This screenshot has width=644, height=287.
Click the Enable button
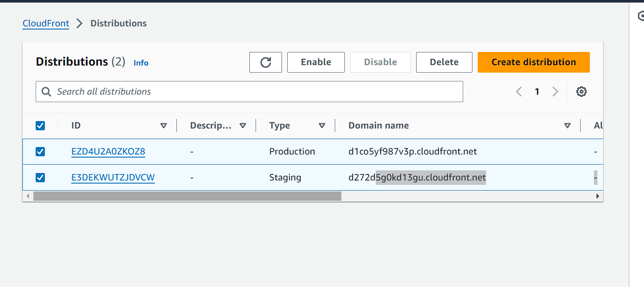(316, 62)
